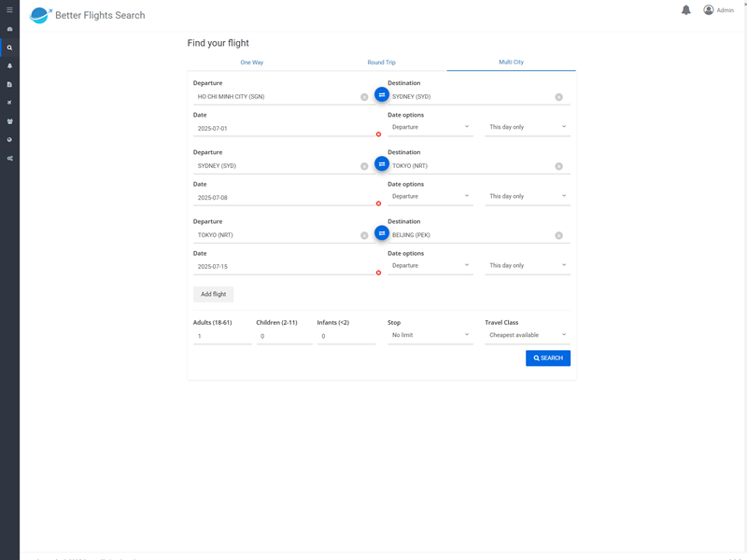Toggle the hamburger sidebar menu
The image size is (747, 560).
pyautogui.click(x=9, y=10)
